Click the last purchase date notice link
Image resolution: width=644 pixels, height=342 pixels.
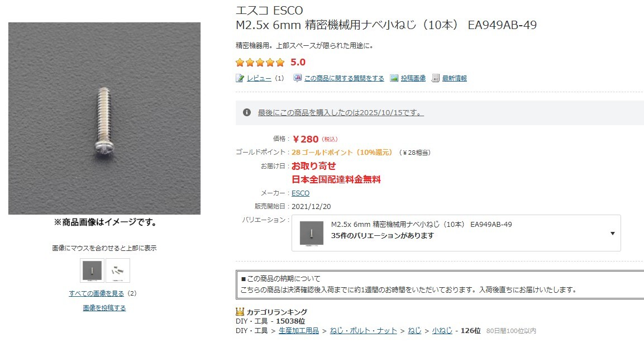click(x=340, y=112)
